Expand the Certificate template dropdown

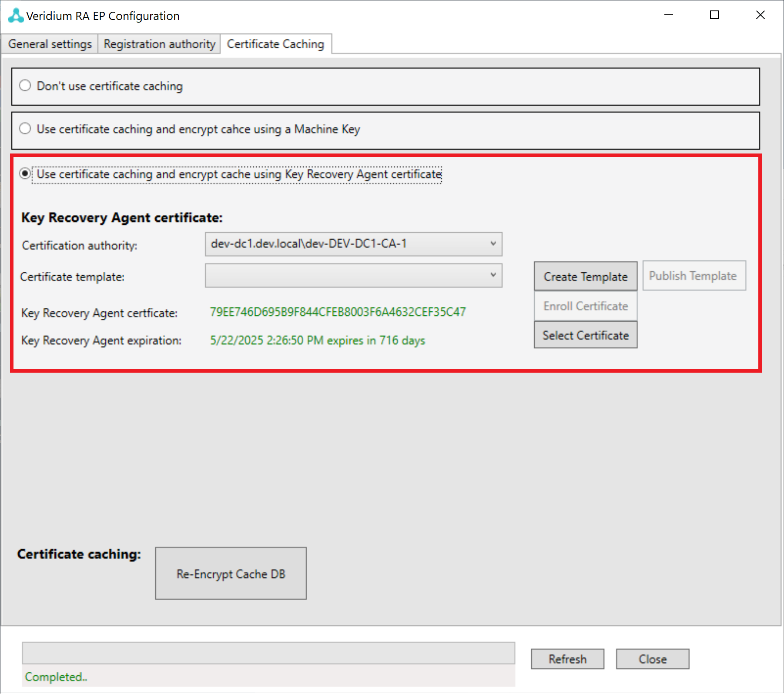click(x=353, y=275)
